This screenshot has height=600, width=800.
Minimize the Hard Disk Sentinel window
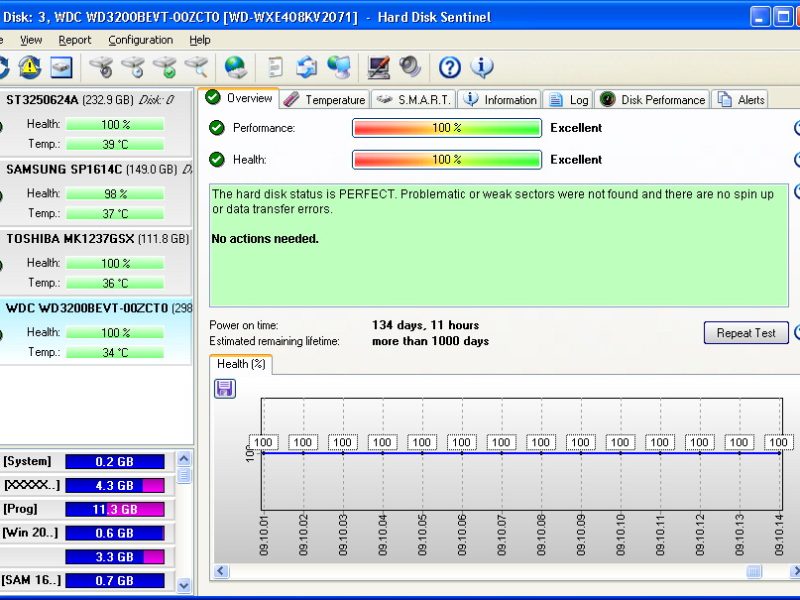pyautogui.click(x=760, y=17)
